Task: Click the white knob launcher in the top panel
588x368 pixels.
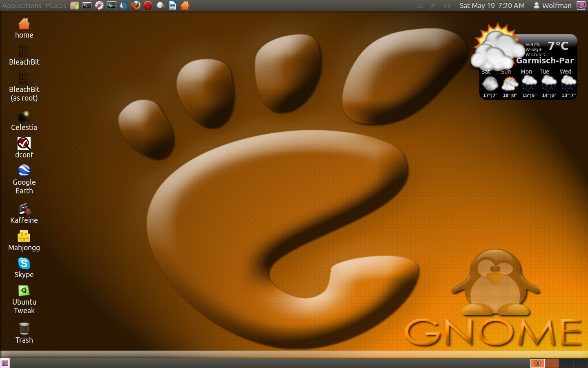Action: [x=160, y=5]
